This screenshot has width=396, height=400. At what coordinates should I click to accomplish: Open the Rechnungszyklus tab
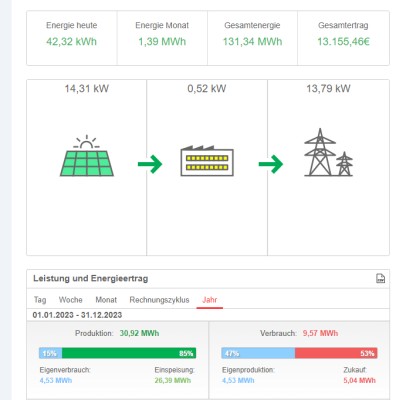pyautogui.click(x=159, y=300)
